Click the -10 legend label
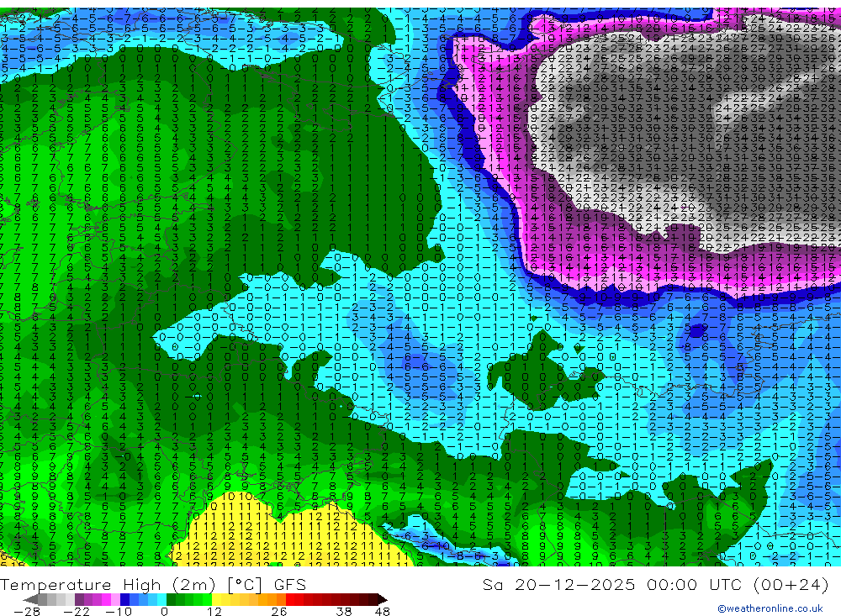 pos(119,612)
